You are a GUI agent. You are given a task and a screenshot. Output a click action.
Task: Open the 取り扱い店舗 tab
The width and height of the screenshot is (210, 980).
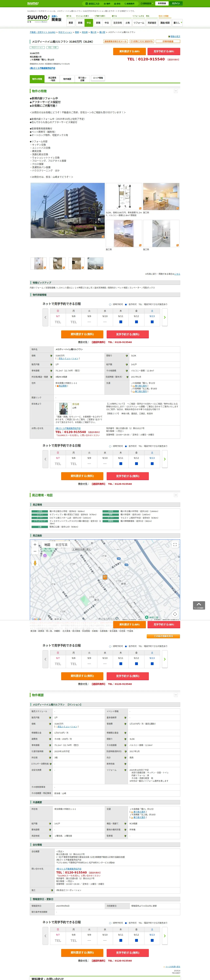pos(82,79)
